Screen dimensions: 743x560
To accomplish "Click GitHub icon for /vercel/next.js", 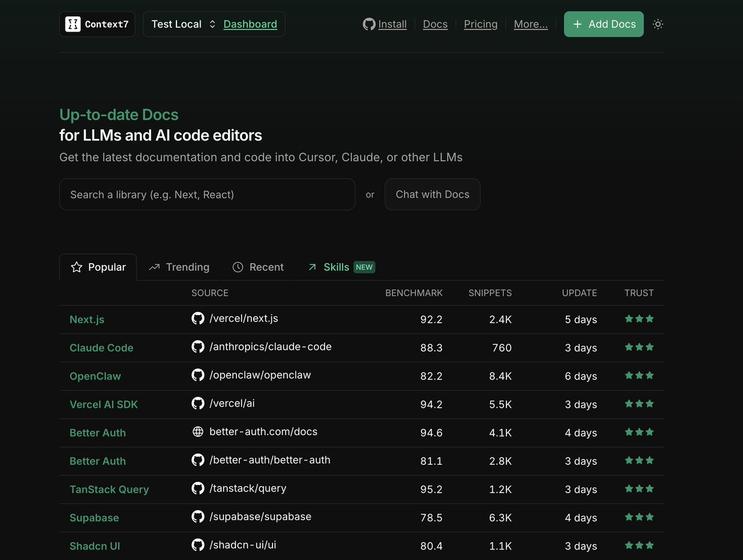I will pos(198,319).
